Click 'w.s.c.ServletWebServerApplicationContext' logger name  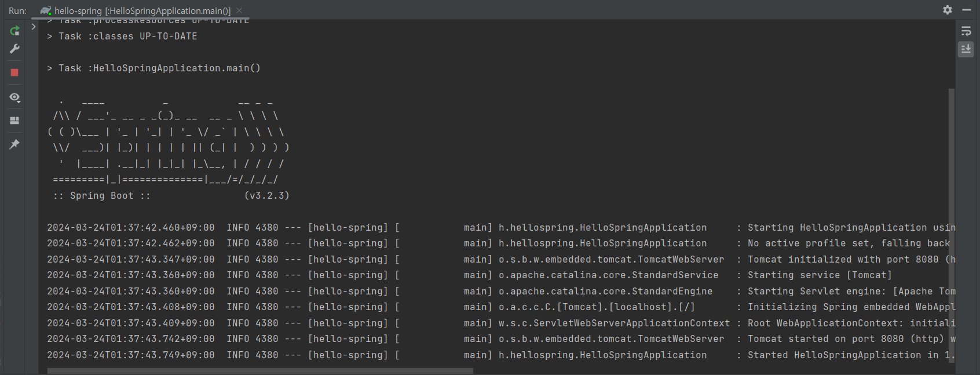(x=614, y=323)
